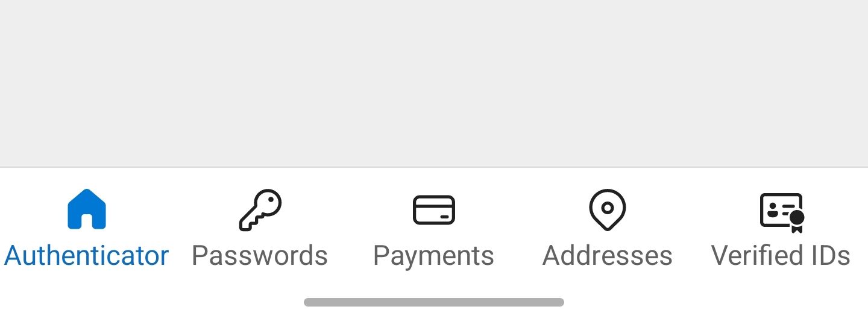
Task: Select the Payments text label
Action: pos(434,256)
